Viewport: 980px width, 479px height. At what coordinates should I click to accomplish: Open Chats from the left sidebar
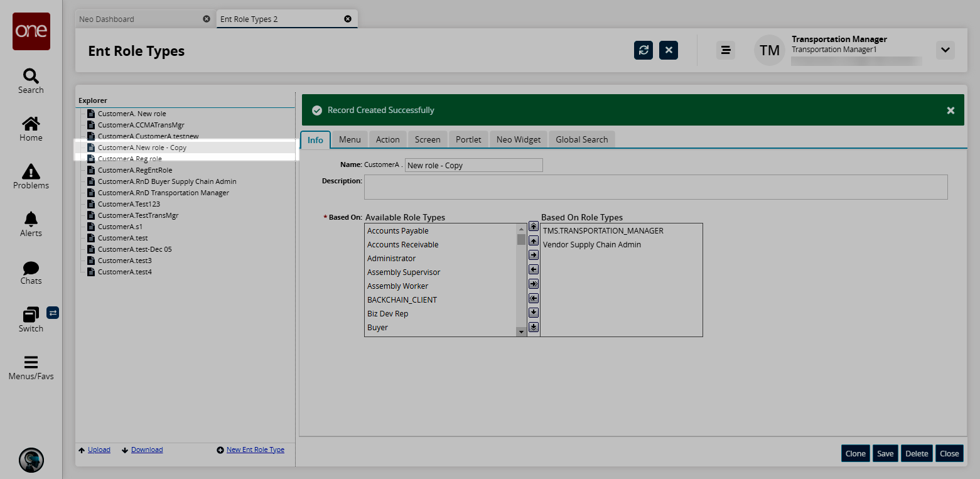(x=31, y=272)
